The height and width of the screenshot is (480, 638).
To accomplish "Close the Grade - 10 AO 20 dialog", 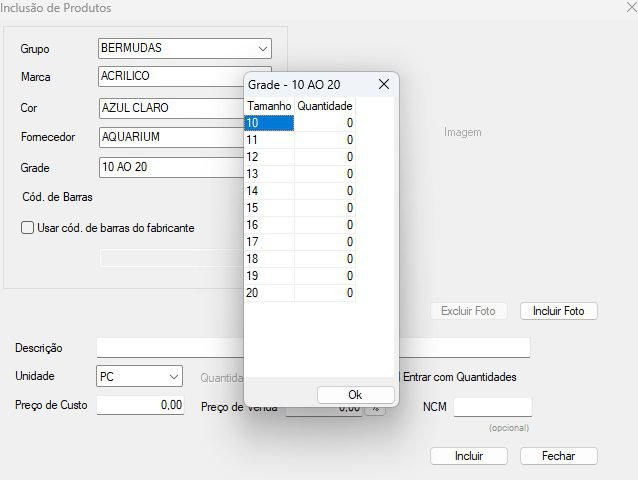I will (x=384, y=84).
